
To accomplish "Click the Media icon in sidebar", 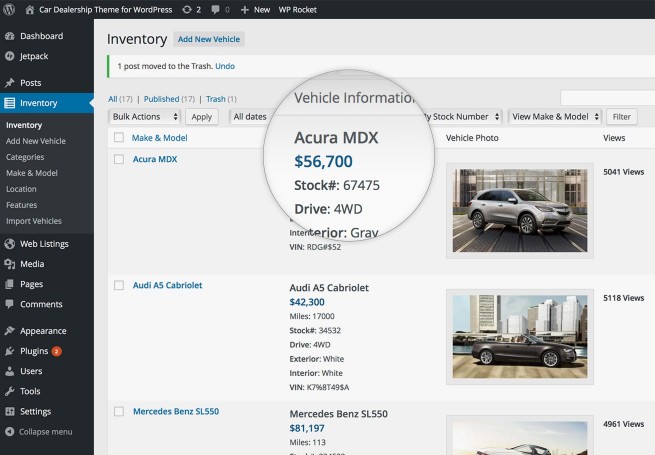I will click(10, 264).
